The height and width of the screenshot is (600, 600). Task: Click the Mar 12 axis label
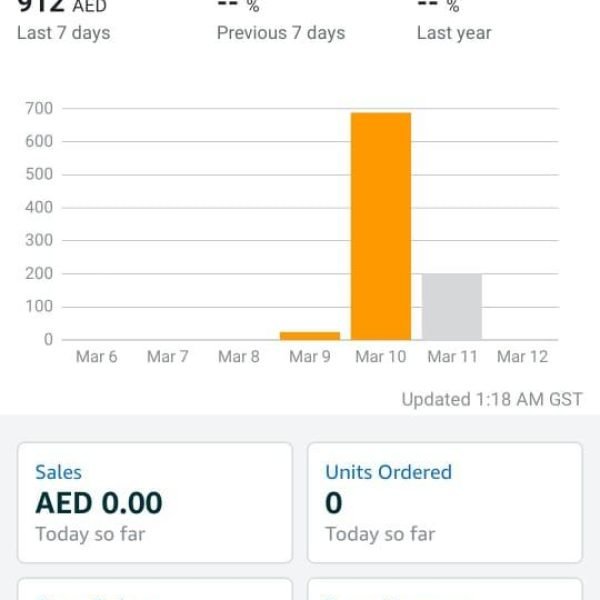point(523,357)
